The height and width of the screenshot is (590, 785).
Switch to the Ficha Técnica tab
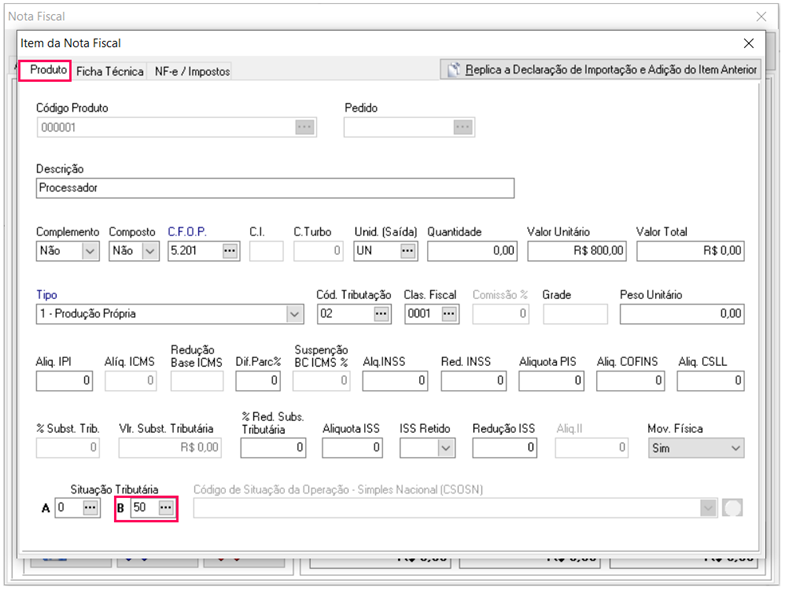click(110, 71)
